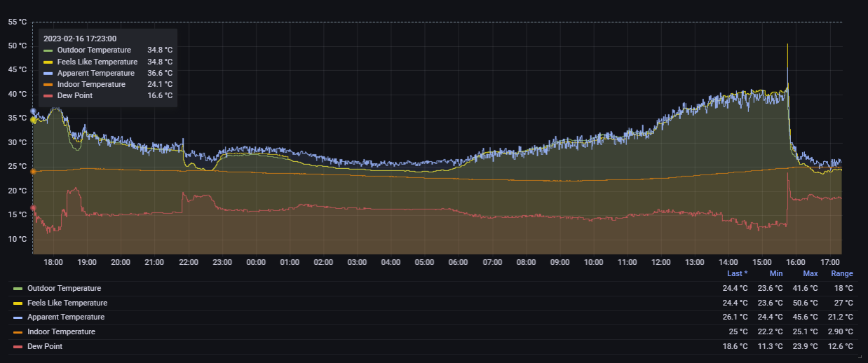Screen dimensions: 868x363
Task: Click the 00:00 time axis label
Action: point(256,262)
